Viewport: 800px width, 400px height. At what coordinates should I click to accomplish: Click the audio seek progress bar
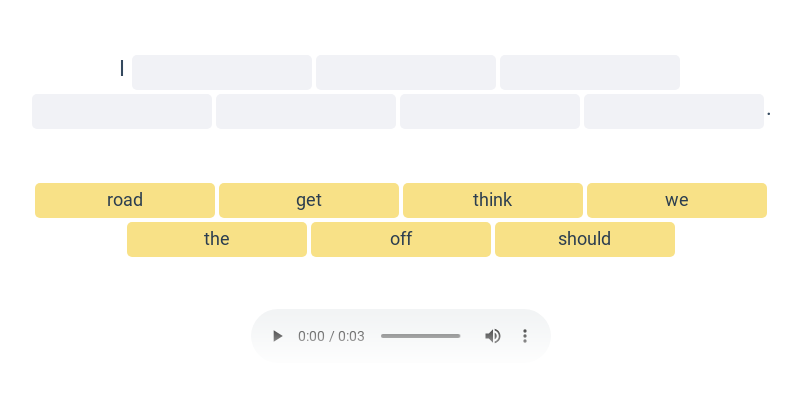tap(420, 336)
